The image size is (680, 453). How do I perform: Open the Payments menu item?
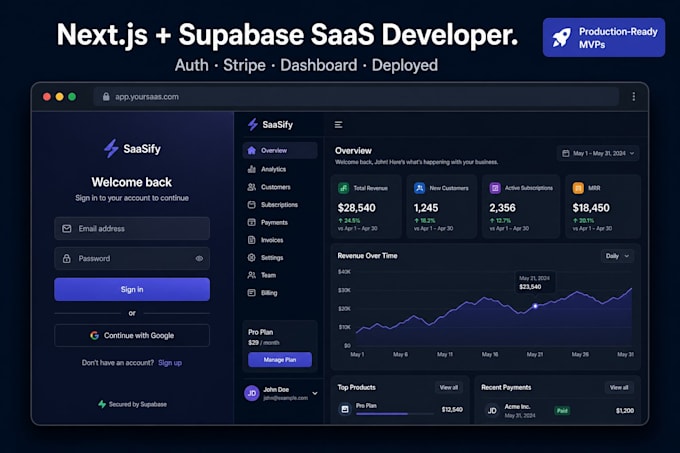pyautogui.click(x=280, y=222)
